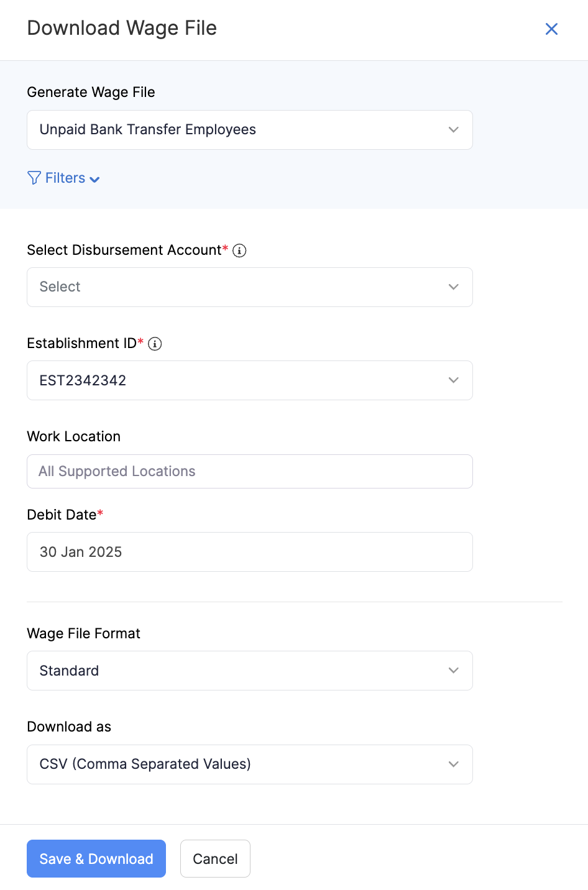The image size is (588, 890).
Task: Click the Filters funnel icon
Action: [x=34, y=178]
